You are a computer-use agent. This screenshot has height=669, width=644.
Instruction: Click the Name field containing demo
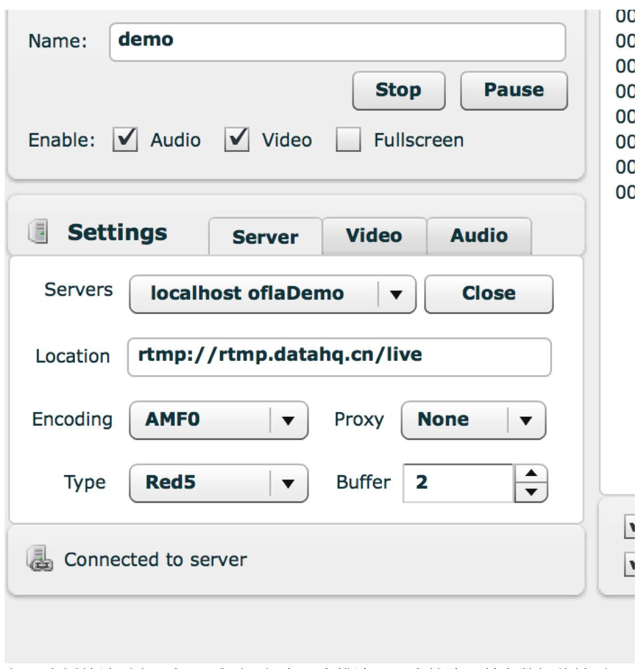coord(337,42)
